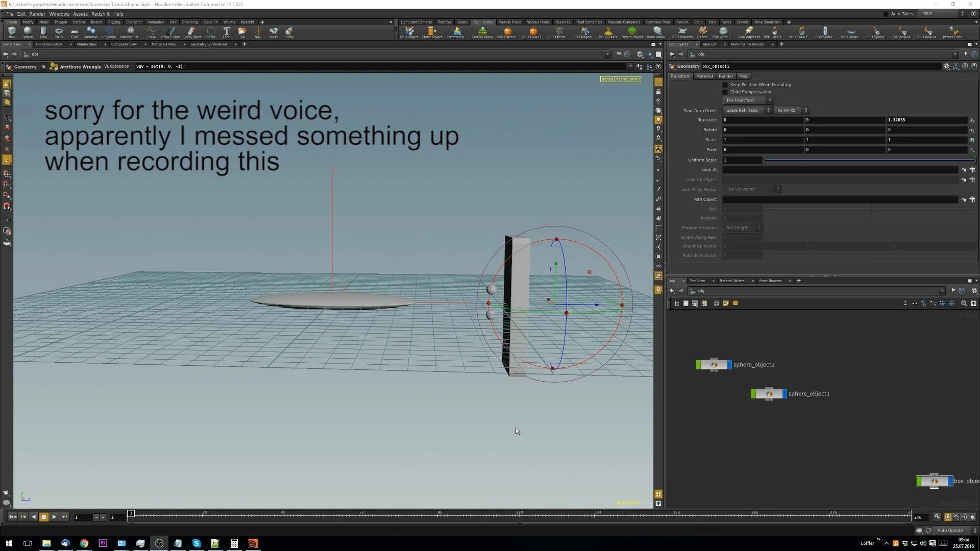Click the Spray Paint shelf tool

[x=191, y=32]
